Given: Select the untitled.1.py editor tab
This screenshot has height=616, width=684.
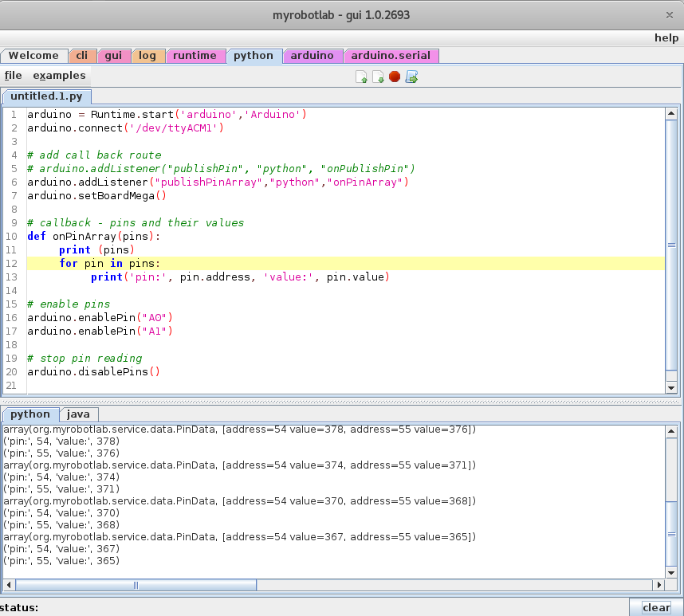Looking at the screenshot, I should (x=47, y=96).
